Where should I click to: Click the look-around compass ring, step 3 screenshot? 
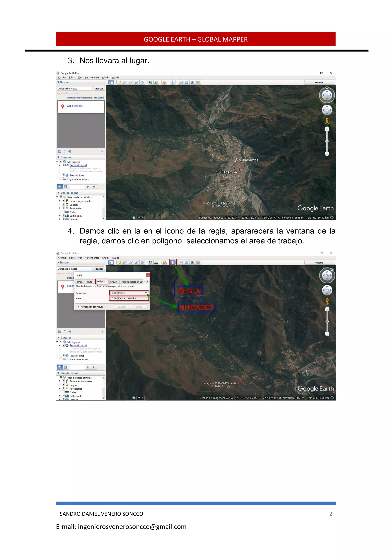[327, 95]
